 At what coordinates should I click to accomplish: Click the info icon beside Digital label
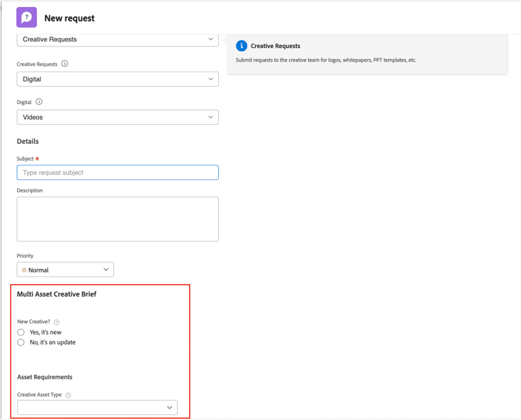[x=39, y=102]
